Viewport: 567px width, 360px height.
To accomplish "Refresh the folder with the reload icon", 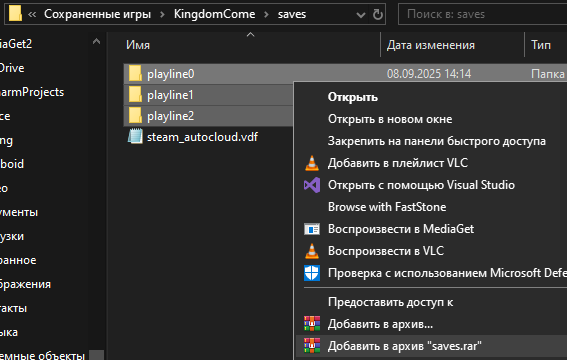I will (x=378, y=14).
